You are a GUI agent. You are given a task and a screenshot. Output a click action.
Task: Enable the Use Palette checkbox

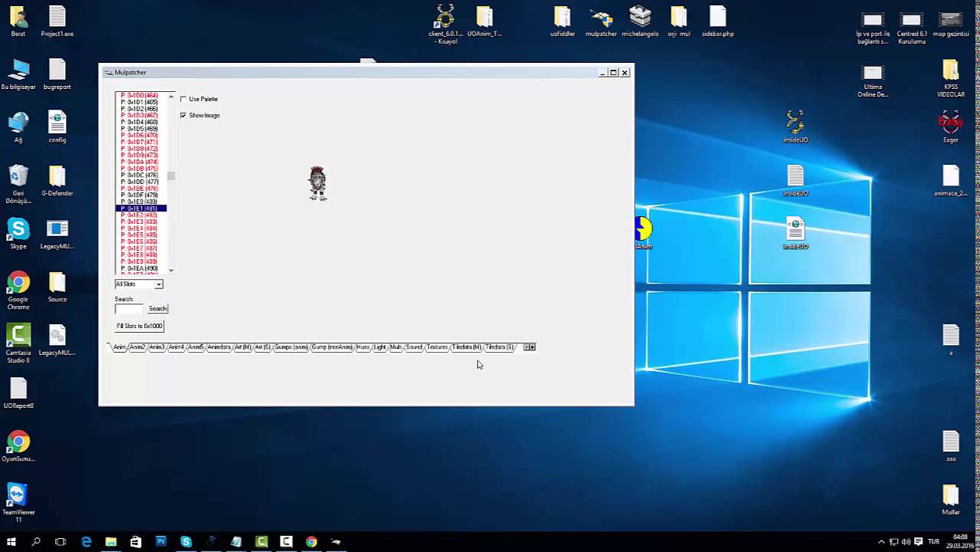pyautogui.click(x=183, y=99)
